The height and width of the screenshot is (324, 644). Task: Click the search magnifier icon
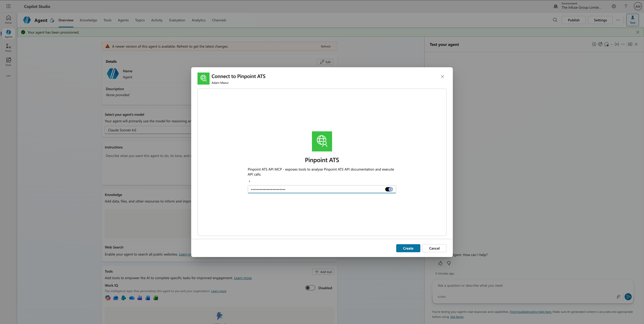(x=555, y=20)
